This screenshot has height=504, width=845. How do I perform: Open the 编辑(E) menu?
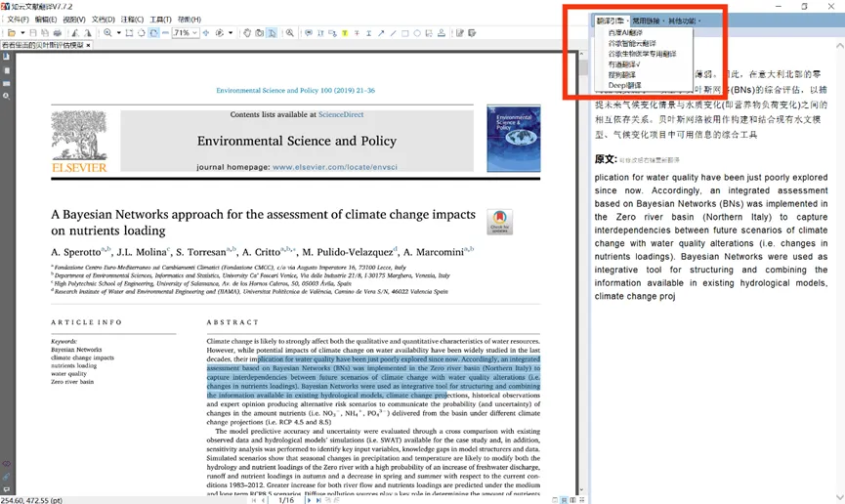[46, 20]
